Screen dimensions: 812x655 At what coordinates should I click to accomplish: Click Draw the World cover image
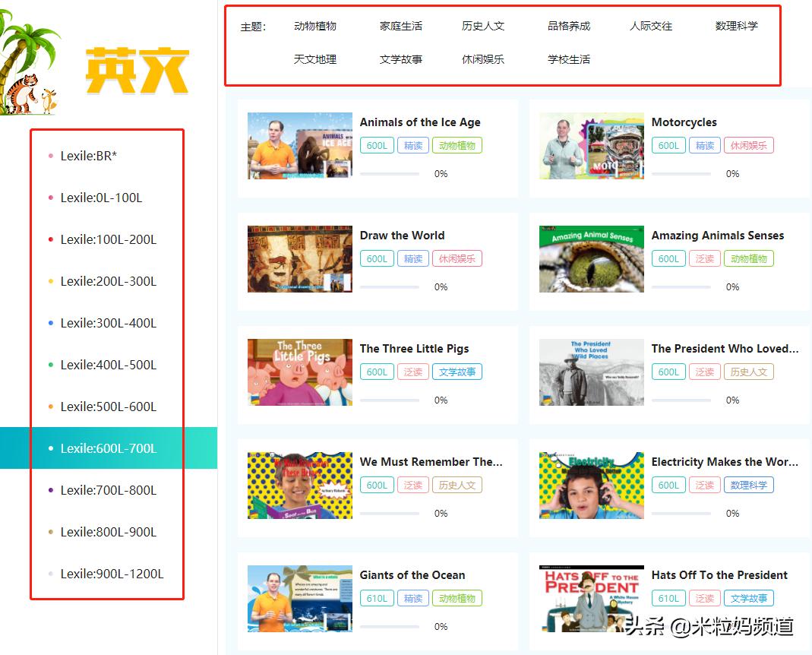click(299, 259)
